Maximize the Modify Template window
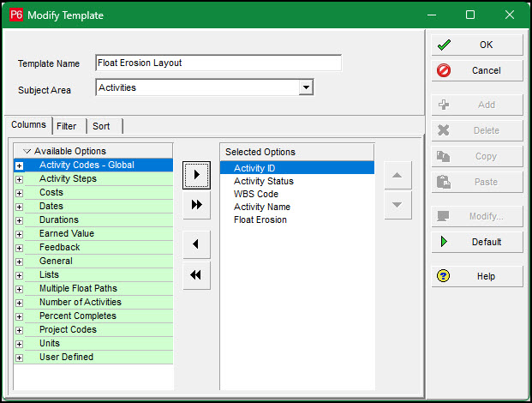The width and height of the screenshot is (532, 403). tap(470, 15)
